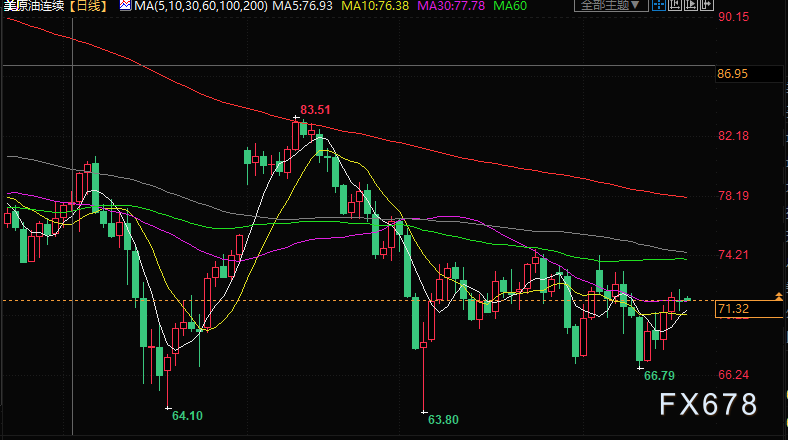The width and height of the screenshot is (788, 440).
Task: Click the green MA60 label
Action: (x=510, y=6)
